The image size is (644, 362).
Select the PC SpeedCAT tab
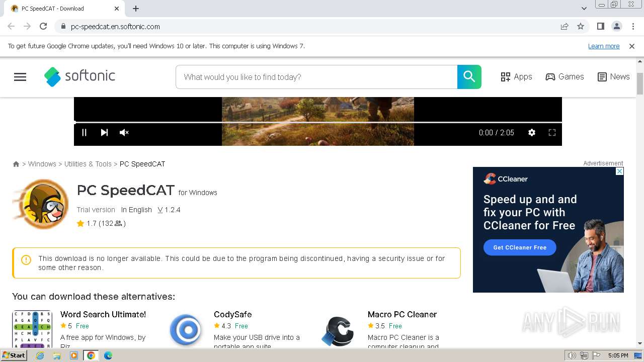coord(64,9)
